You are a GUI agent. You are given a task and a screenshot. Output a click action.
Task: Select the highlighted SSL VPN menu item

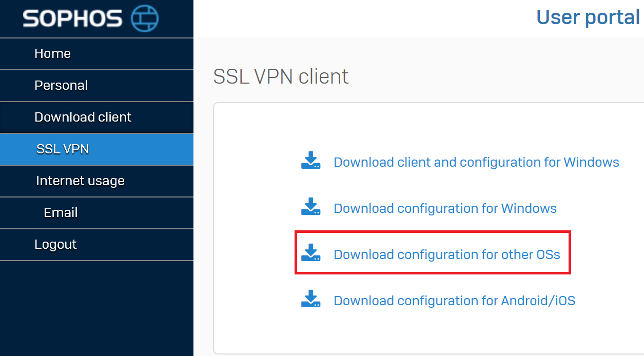[x=63, y=149]
